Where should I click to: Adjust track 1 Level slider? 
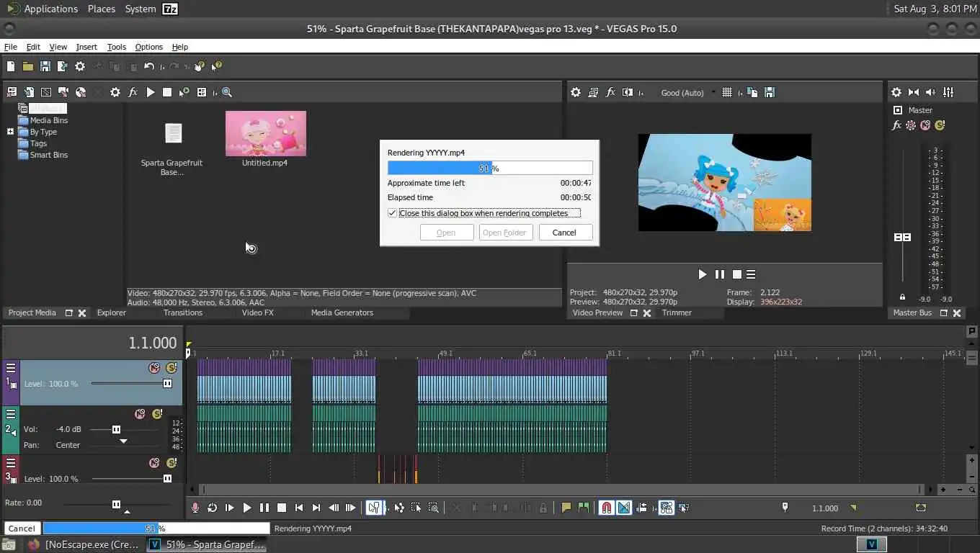(x=167, y=384)
